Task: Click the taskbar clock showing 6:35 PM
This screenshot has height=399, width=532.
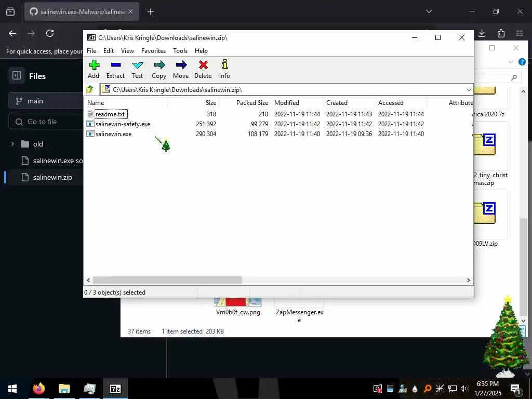Action: (487, 389)
